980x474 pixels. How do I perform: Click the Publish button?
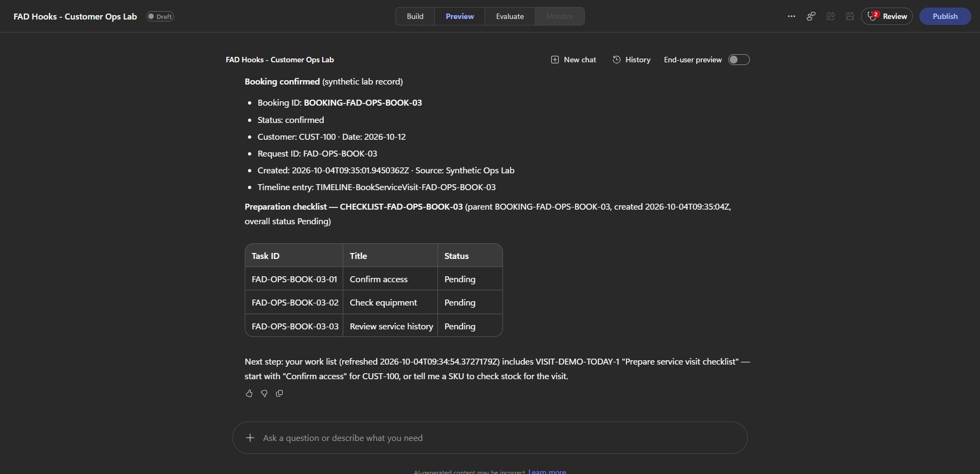coord(945,16)
